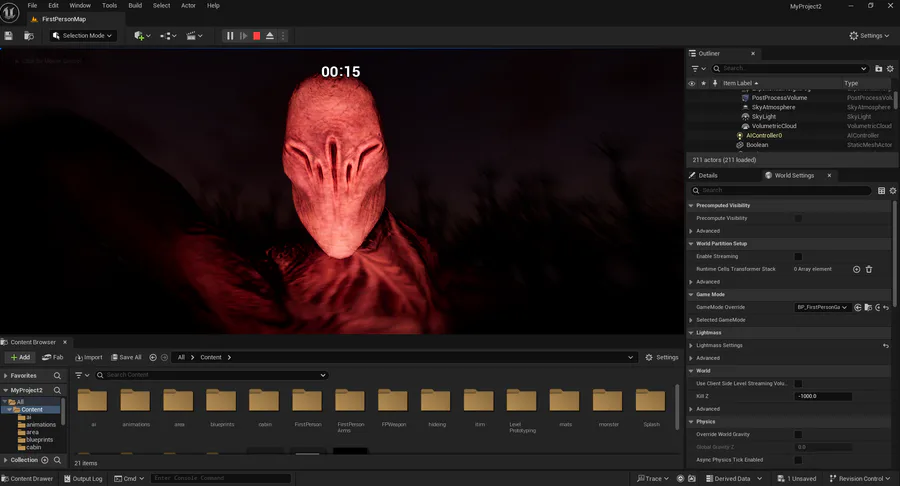Click the Outliner filter icon

coord(698,68)
